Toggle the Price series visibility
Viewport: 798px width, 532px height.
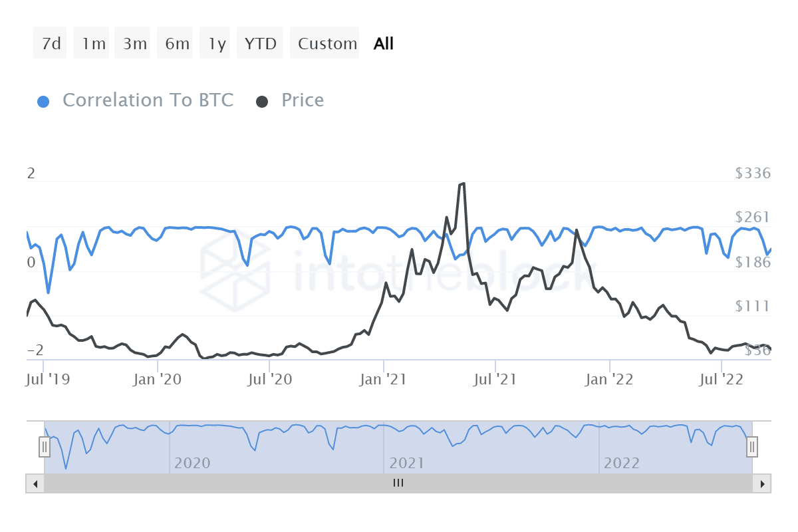point(303,100)
